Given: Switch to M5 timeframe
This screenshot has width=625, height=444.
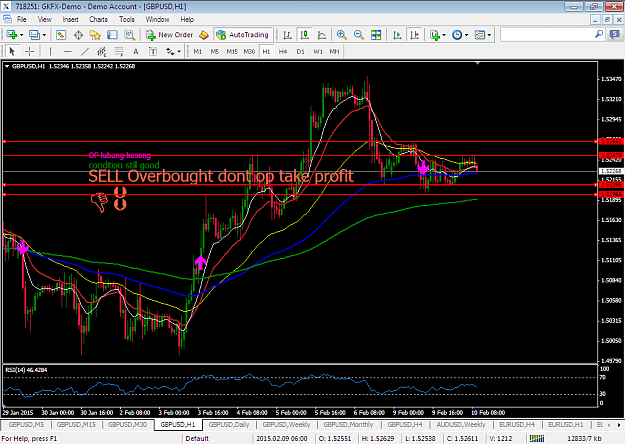Looking at the screenshot, I should (x=215, y=51).
